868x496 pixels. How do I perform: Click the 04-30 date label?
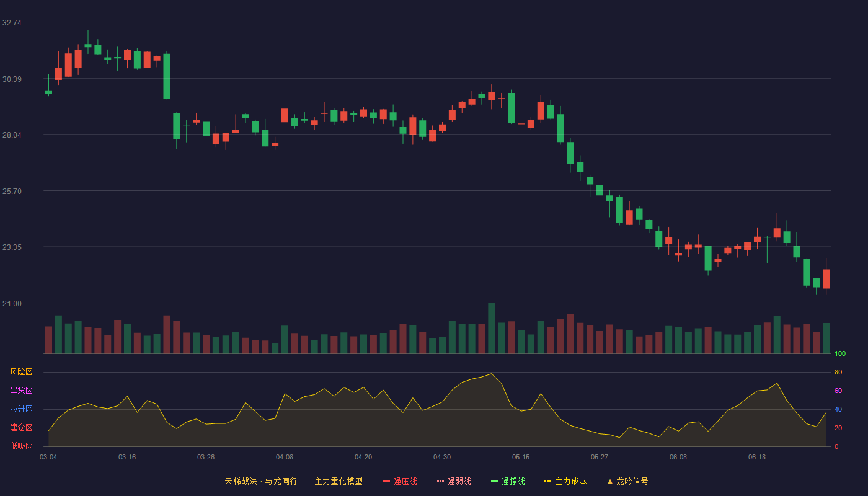442,457
